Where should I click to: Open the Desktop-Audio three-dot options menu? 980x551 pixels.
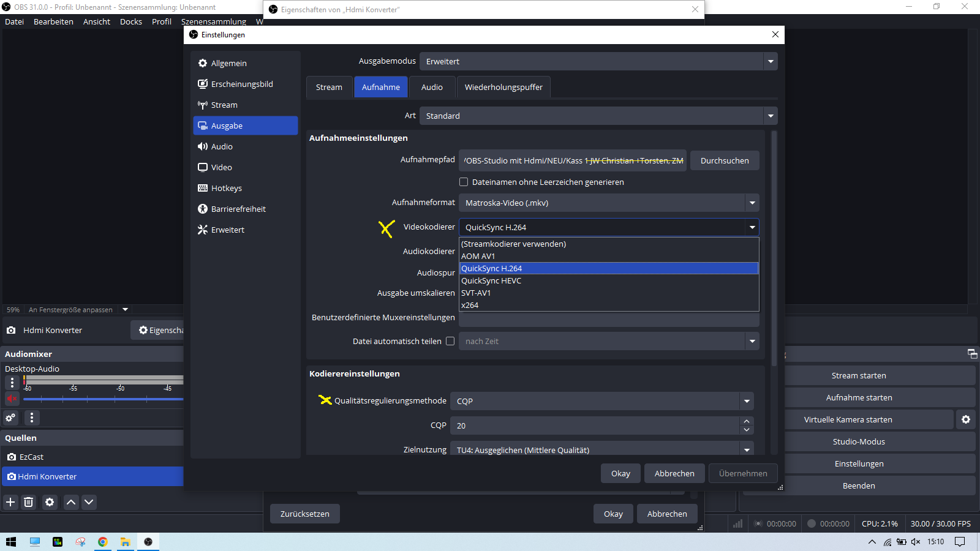pyautogui.click(x=12, y=383)
